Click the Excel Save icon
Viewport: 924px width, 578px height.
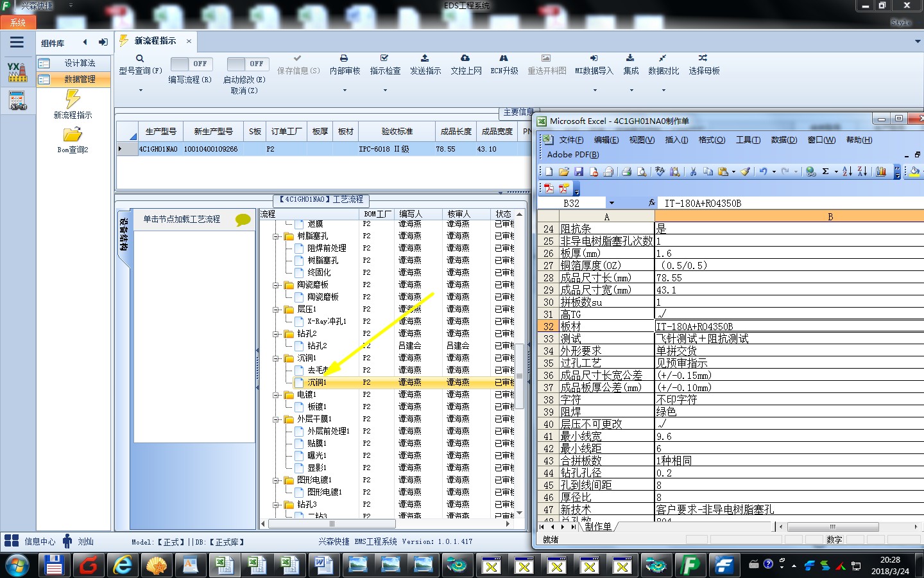[579, 171]
